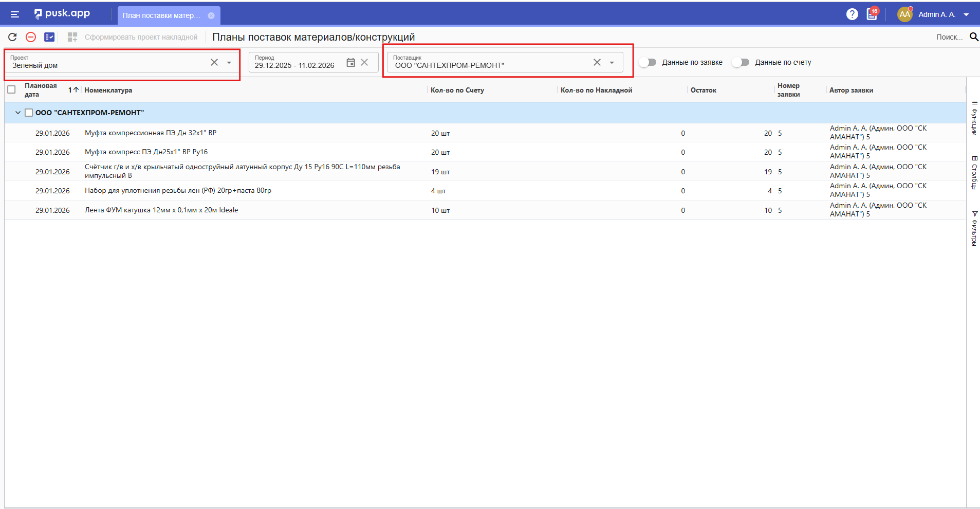
Task: Open the Проект dropdown arrow
Action: click(229, 63)
